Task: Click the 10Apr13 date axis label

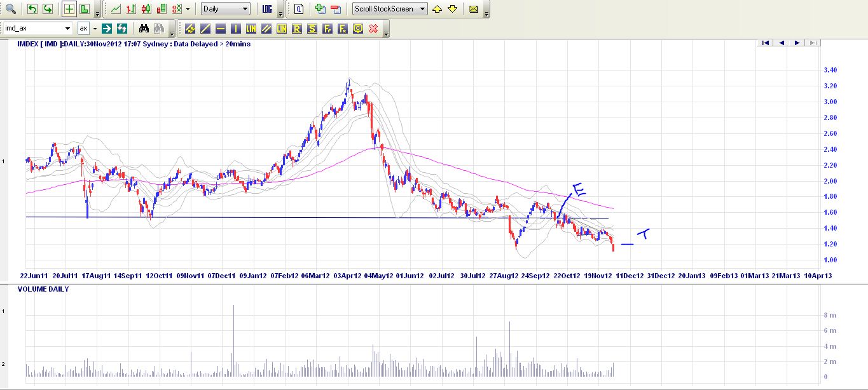Action: (818, 276)
